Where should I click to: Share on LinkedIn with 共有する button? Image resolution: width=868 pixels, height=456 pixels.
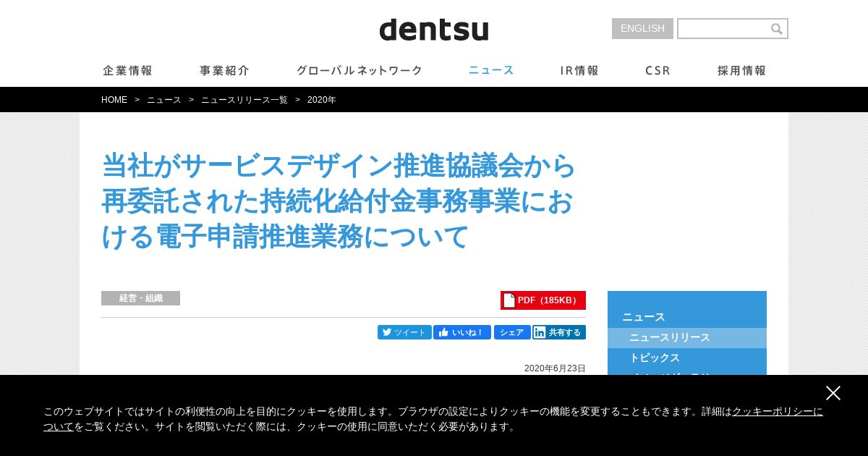pos(559,332)
